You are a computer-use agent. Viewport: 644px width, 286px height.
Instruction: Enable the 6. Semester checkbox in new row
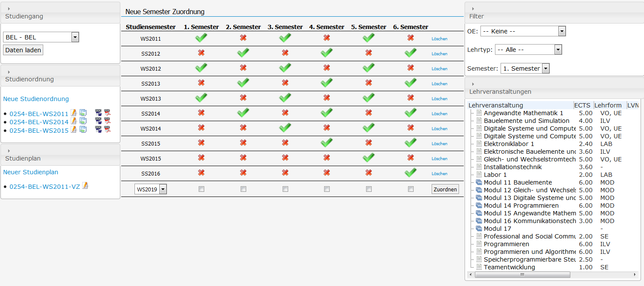411,189
